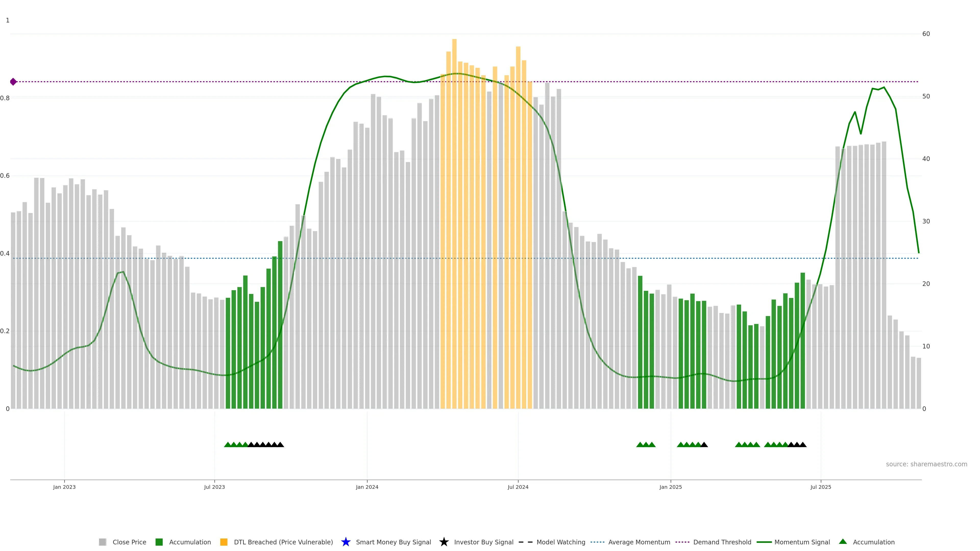Click the Jul 2025 x-axis label

(820, 487)
